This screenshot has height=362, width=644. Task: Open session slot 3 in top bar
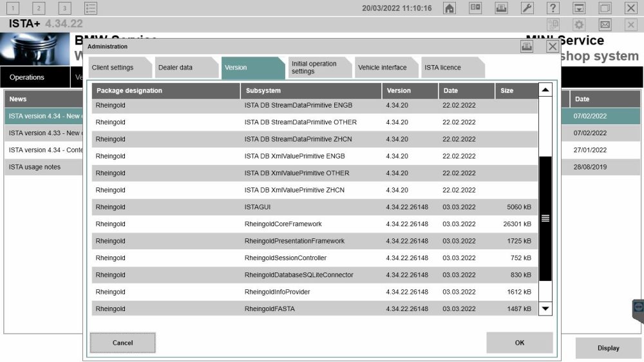coord(64,8)
